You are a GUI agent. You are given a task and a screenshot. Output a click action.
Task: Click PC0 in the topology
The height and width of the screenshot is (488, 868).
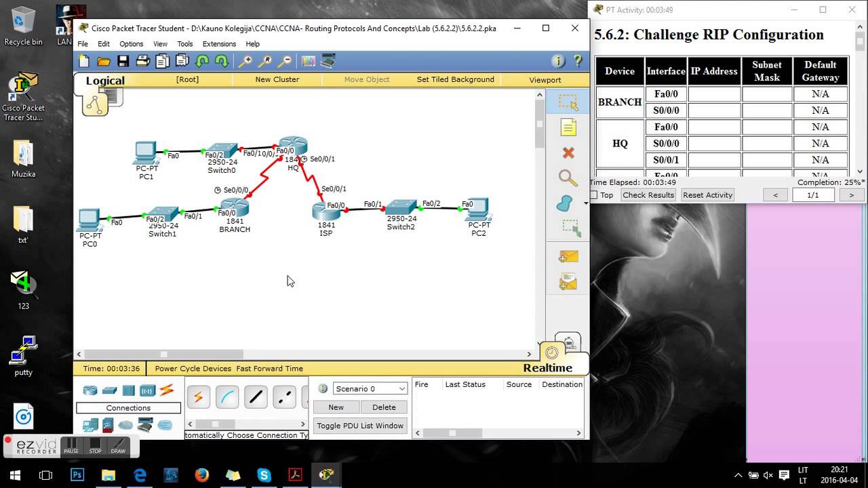click(90, 220)
